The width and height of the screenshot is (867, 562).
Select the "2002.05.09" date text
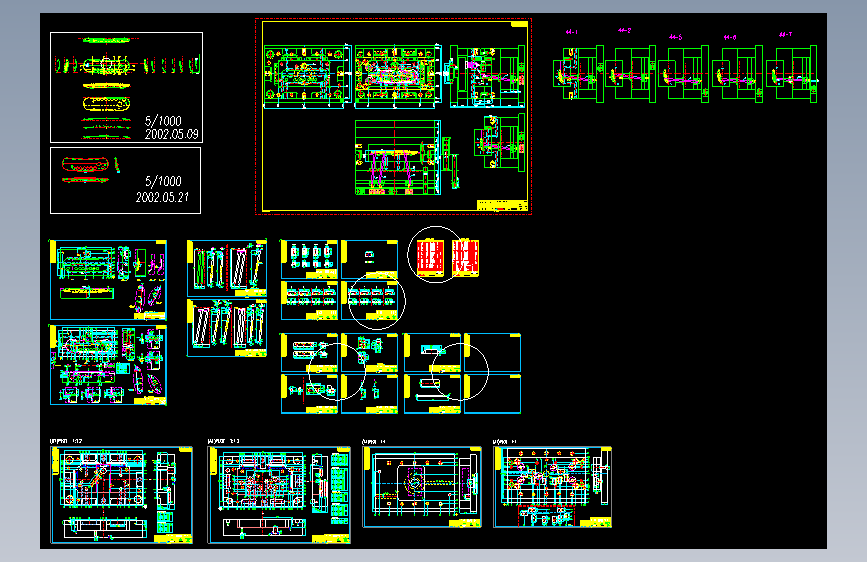pos(171,134)
